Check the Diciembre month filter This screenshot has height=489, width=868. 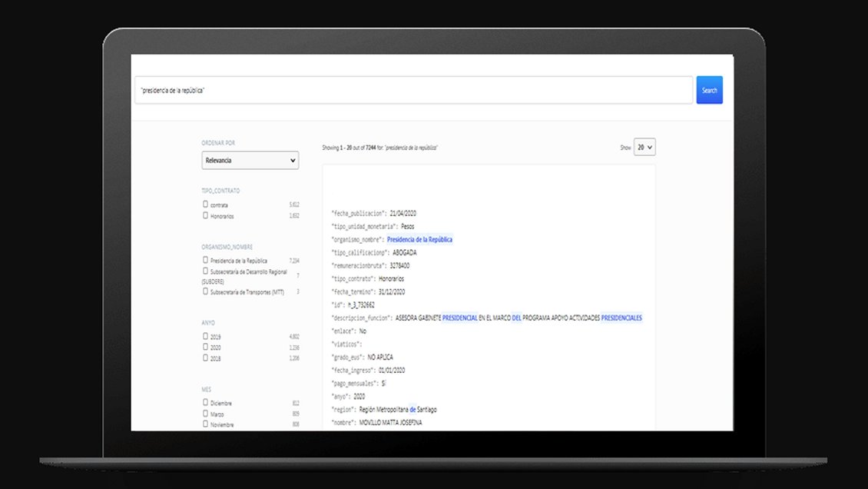(x=205, y=402)
